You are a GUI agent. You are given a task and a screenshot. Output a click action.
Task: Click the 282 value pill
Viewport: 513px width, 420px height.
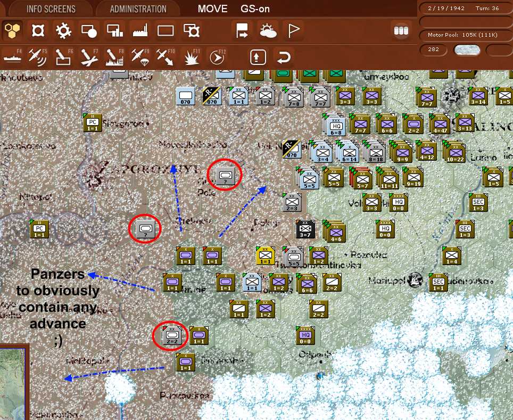click(x=434, y=50)
